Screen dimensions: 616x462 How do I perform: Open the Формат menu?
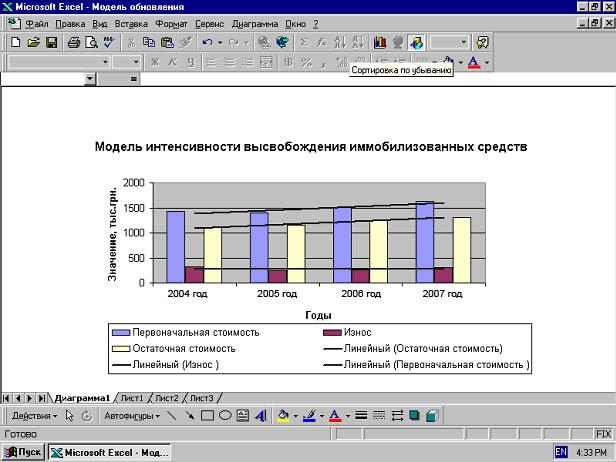tap(171, 24)
